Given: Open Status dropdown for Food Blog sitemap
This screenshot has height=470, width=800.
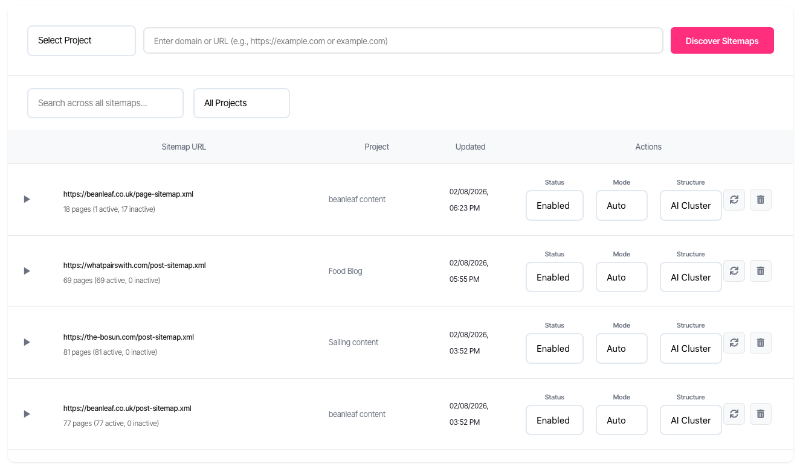Looking at the screenshot, I should coord(555,277).
